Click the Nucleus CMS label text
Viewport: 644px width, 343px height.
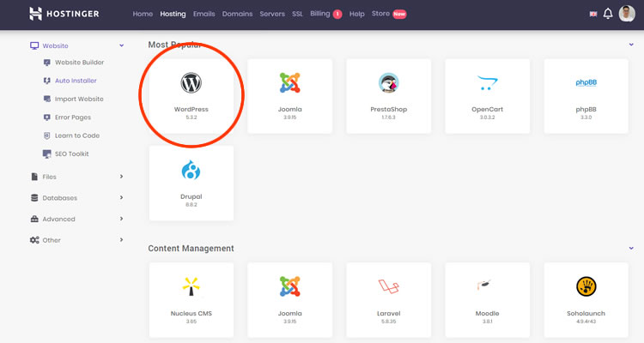191,313
